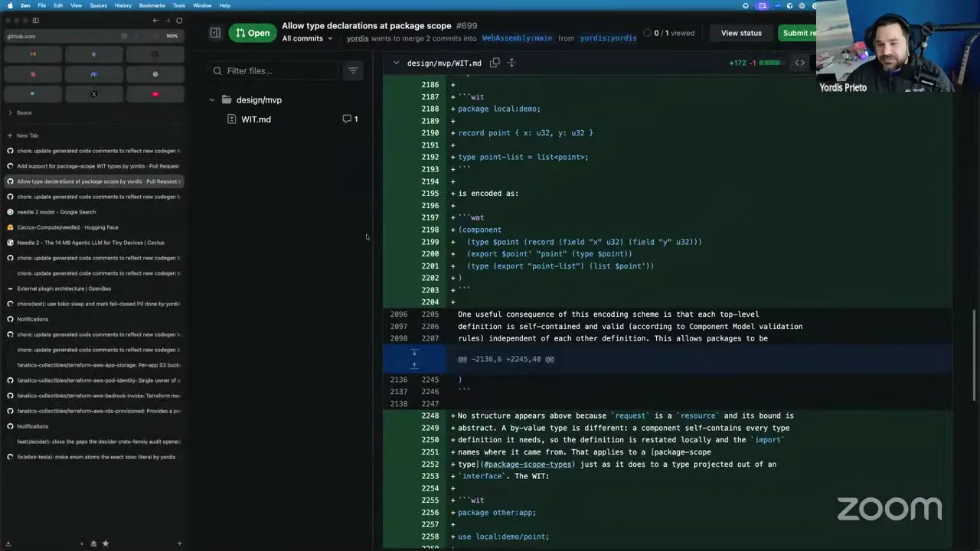
Task: Click the Submit review button
Action: click(796, 33)
